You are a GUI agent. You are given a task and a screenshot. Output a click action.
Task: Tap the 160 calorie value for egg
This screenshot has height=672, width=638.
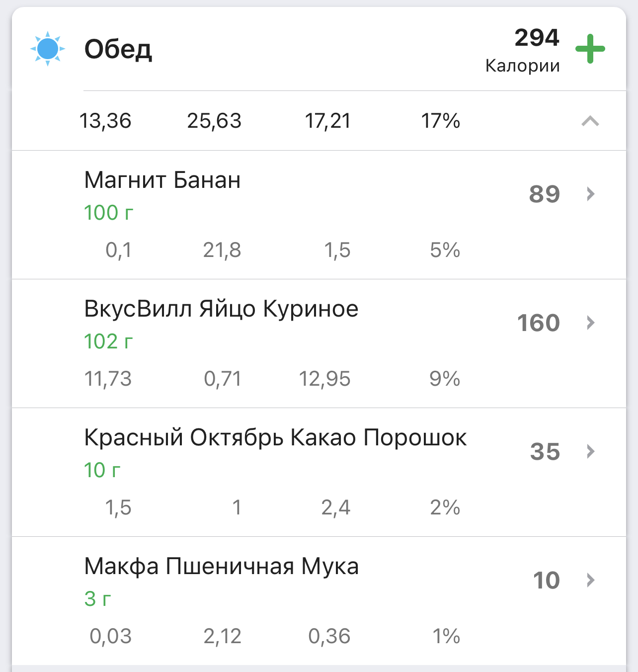pos(539,323)
